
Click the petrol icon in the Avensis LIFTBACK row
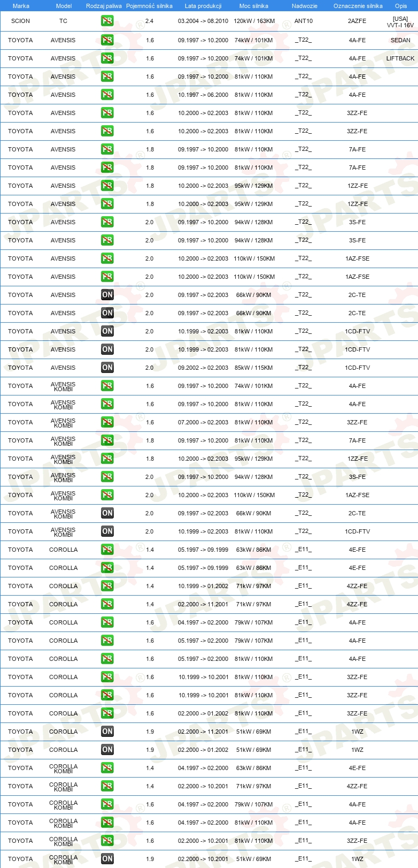[x=107, y=58]
